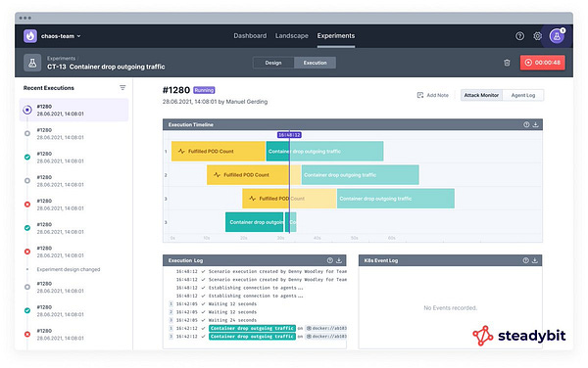
Task: Switch to the Execution view
Action: tap(315, 63)
